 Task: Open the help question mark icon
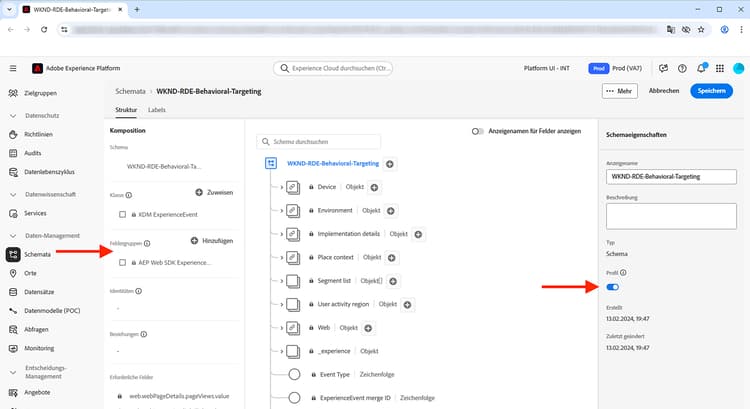[682, 68]
